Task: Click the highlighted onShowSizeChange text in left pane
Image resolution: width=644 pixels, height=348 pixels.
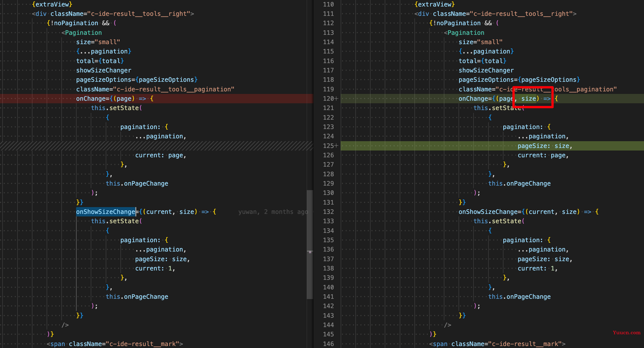Action: tap(106, 212)
